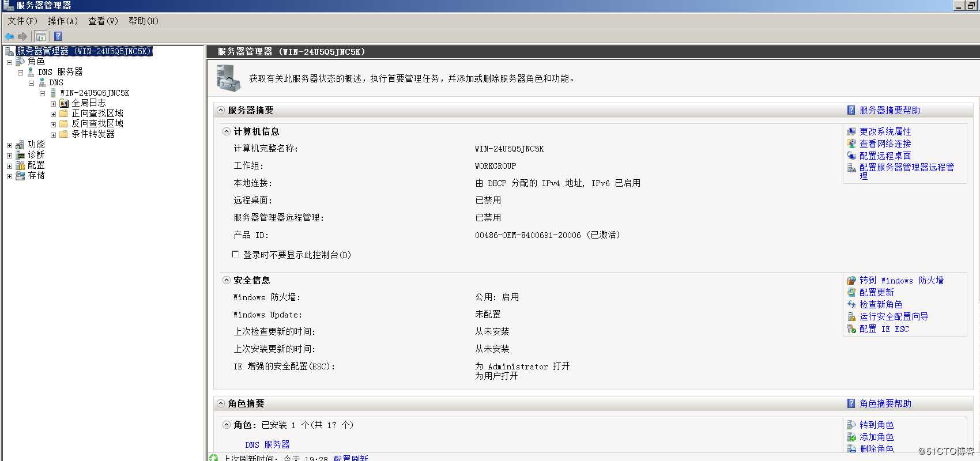Click the 配置刷新 link at bottom
The width and height of the screenshot is (980, 461).
(351, 458)
